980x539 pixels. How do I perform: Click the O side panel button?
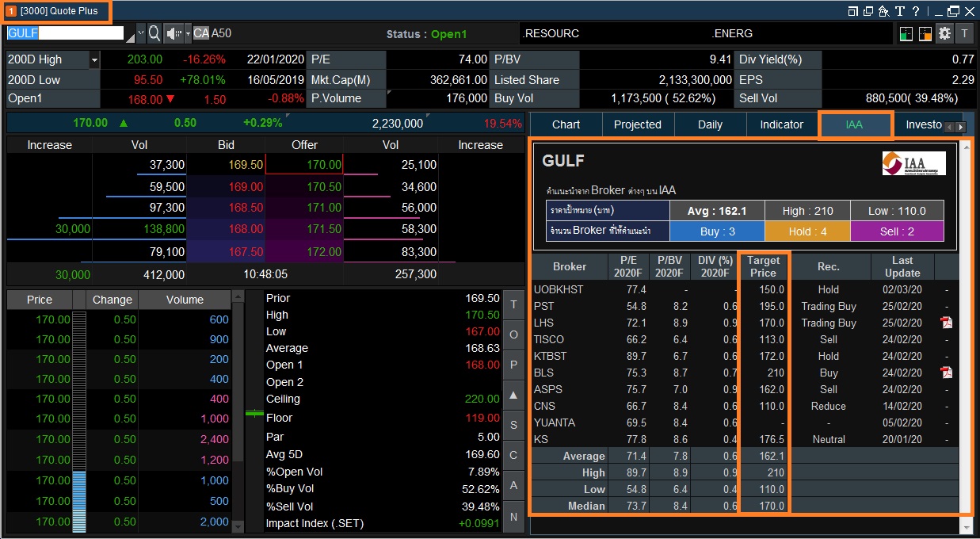pyautogui.click(x=513, y=334)
